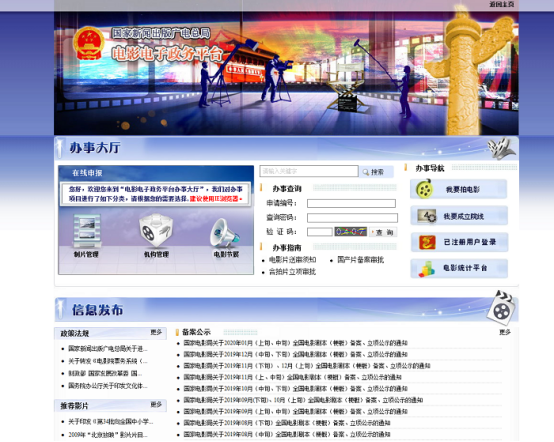Screen dimensions: 554x442
Task: Refresh the captcha verification image
Action: (350, 232)
